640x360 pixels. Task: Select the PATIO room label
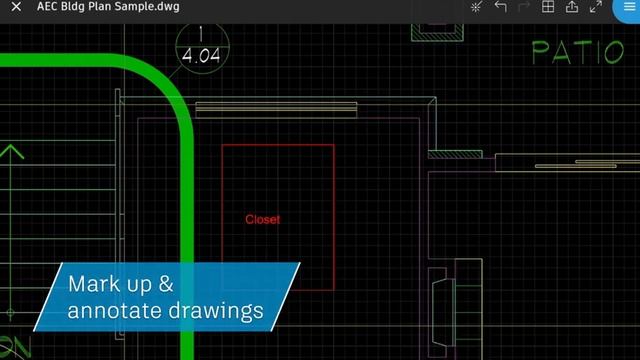tap(578, 52)
